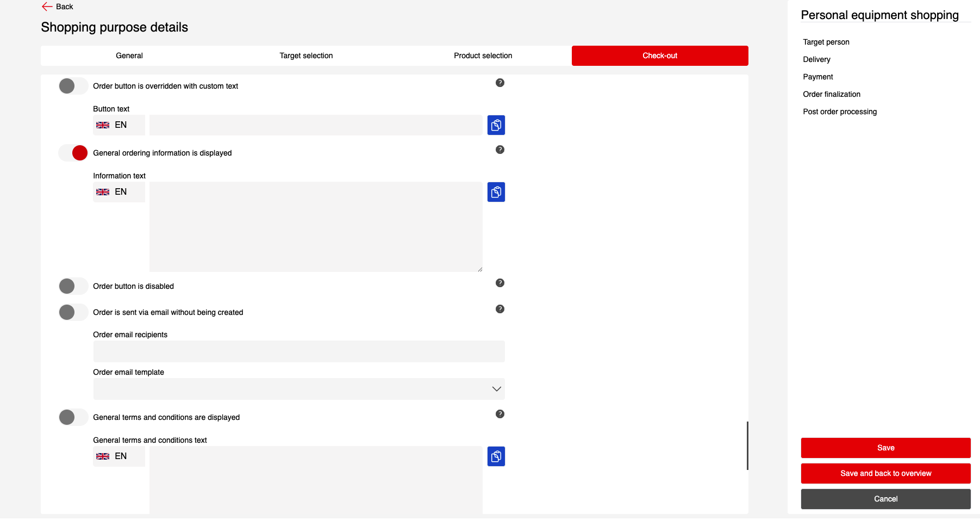Switch to the Target selection tab
The width and height of the screenshot is (980, 520).
pyautogui.click(x=306, y=55)
